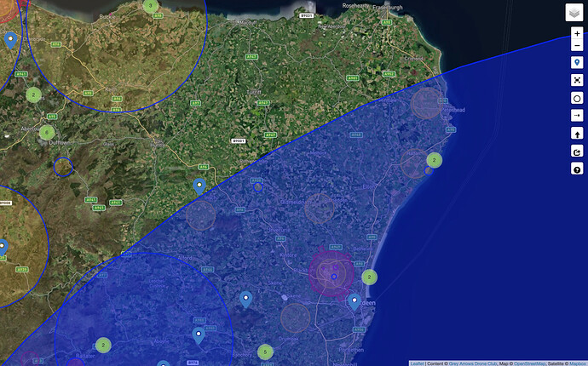Open the map layers control
Viewport: 588px width, 366px height.
pos(574,13)
